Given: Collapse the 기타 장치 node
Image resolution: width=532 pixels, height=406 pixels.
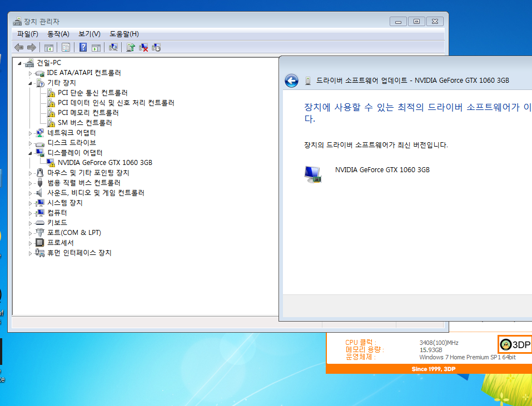Looking at the screenshot, I should [30, 83].
